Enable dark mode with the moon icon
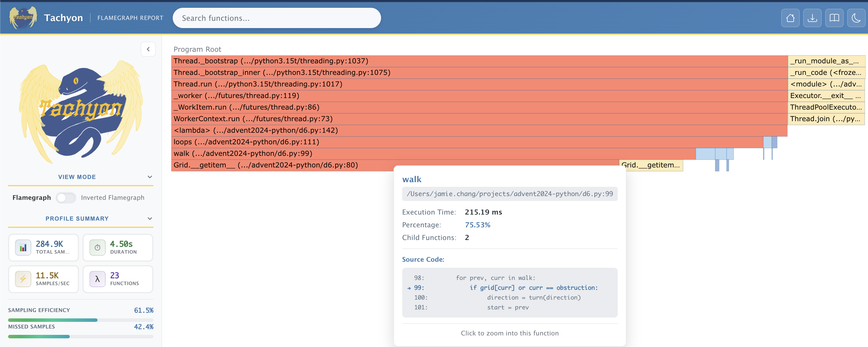 tap(856, 18)
